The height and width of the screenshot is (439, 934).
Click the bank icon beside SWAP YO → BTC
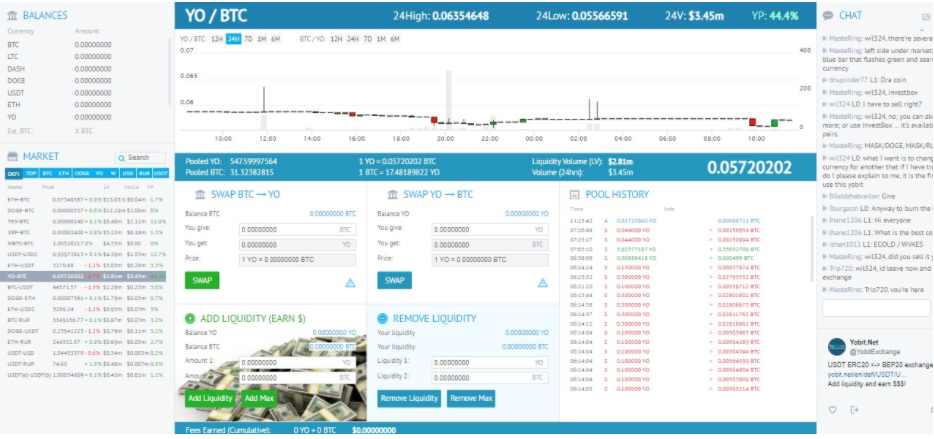tap(393, 195)
